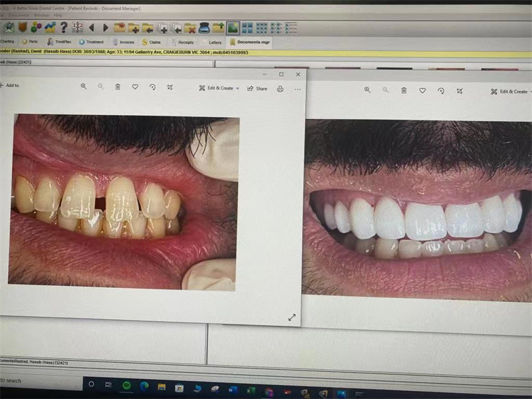Toggle favorite with the heart icon
Image resolution: width=532 pixels, height=399 pixels.
click(x=135, y=86)
